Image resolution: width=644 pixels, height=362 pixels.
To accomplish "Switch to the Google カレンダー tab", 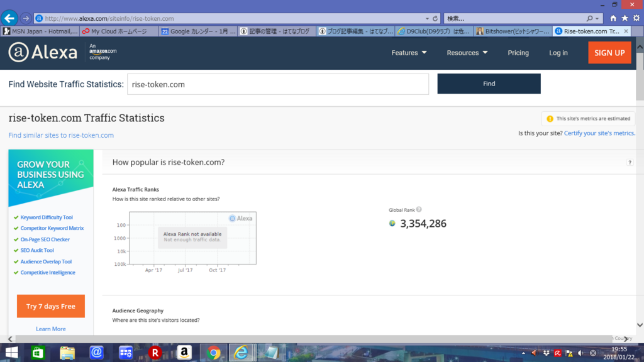I will (198, 31).
